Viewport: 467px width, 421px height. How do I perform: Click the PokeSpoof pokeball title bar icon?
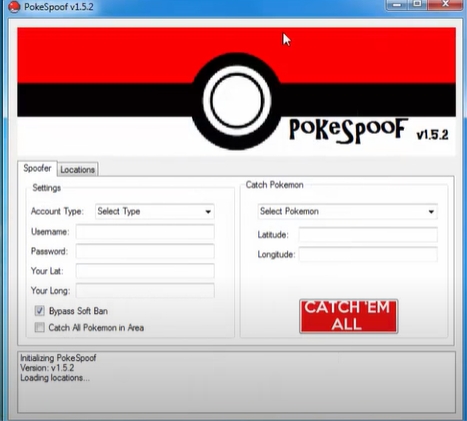pos(14,7)
